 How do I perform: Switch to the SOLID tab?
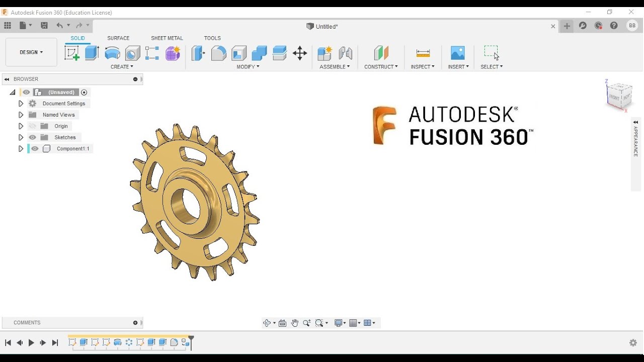tap(77, 38)
